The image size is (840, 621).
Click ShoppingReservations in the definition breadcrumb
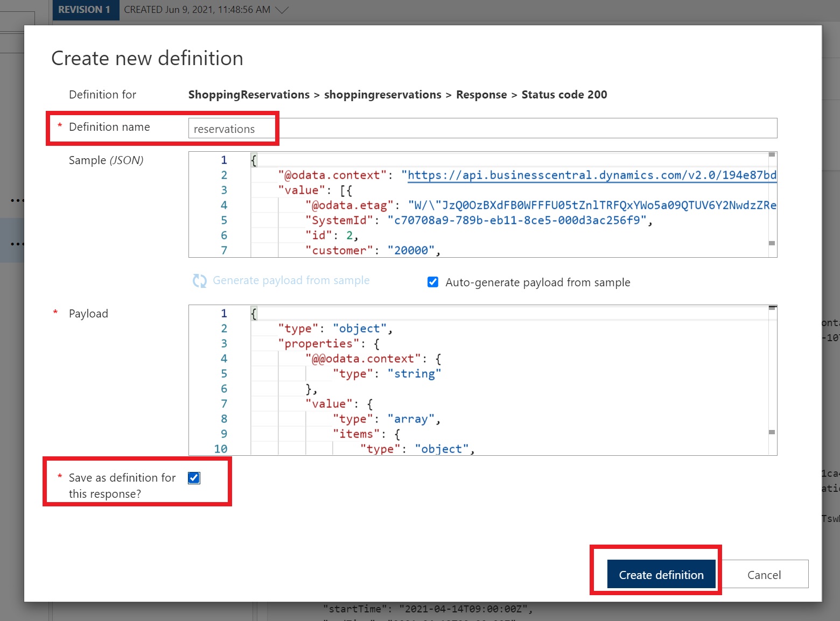[249, 95]
